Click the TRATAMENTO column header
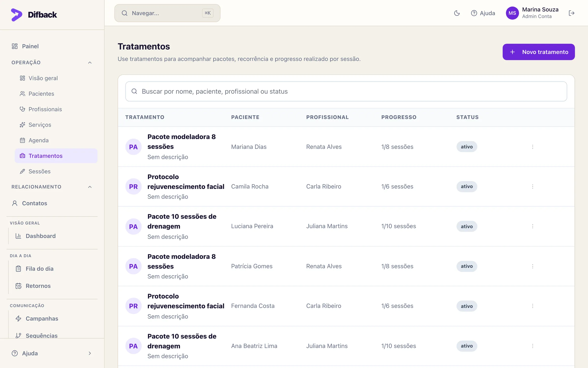This screenshot has width=588, height=368. pyautogui.click(x=145, y=117)
